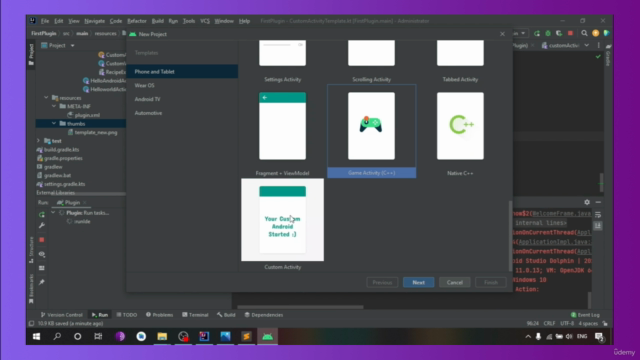Click the debug bug icon in toolbar
This screenshot has width=640, height=360.
click(x=548, y=33)
